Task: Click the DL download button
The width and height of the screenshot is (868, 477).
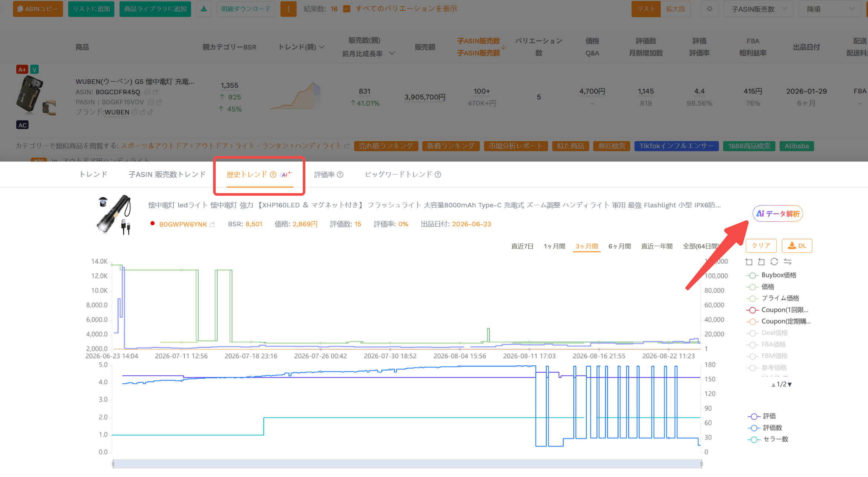Action: [x=797, y=246]
